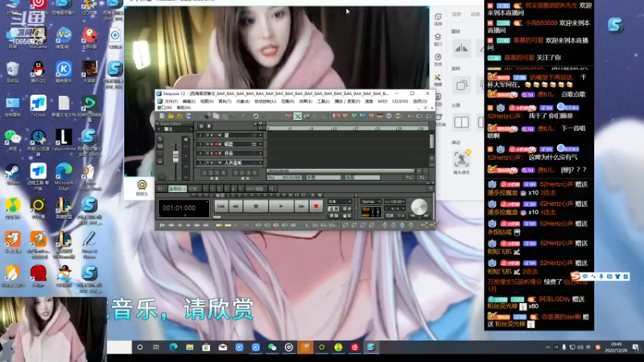Toggle the 同步 sync button in transport panel

click(347, 209)
